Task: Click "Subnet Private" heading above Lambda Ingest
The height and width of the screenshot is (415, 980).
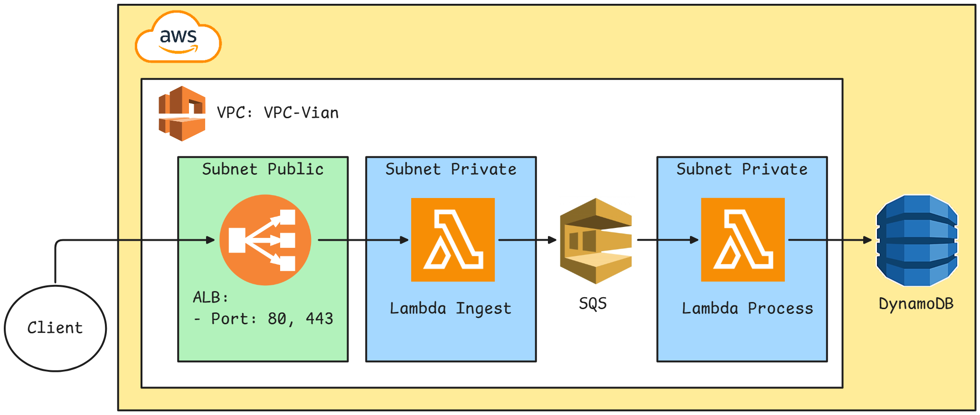Action: (451, 169)
